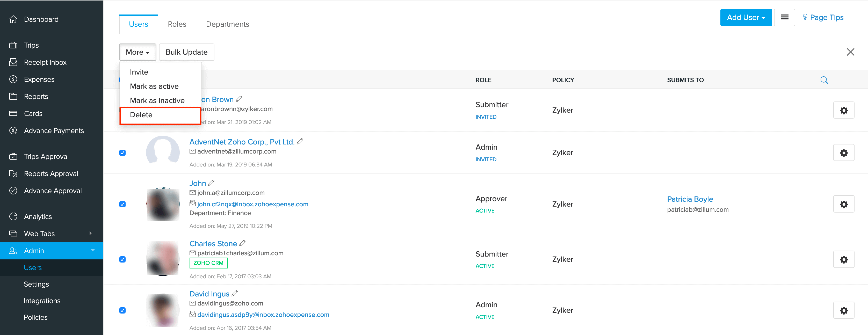Viewport: 868px width, 335px height.
Task: Click the Bulk Update button
Action: click(186, 52)
